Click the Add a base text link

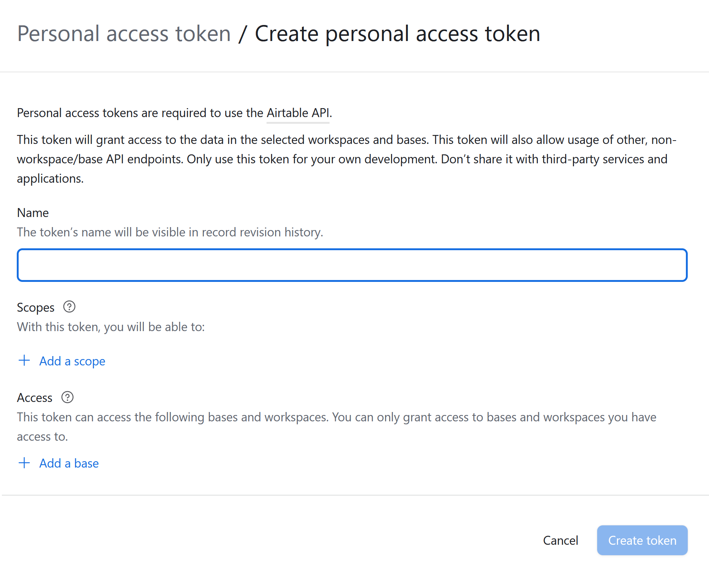pyautogui.click(x=69, y=463)
